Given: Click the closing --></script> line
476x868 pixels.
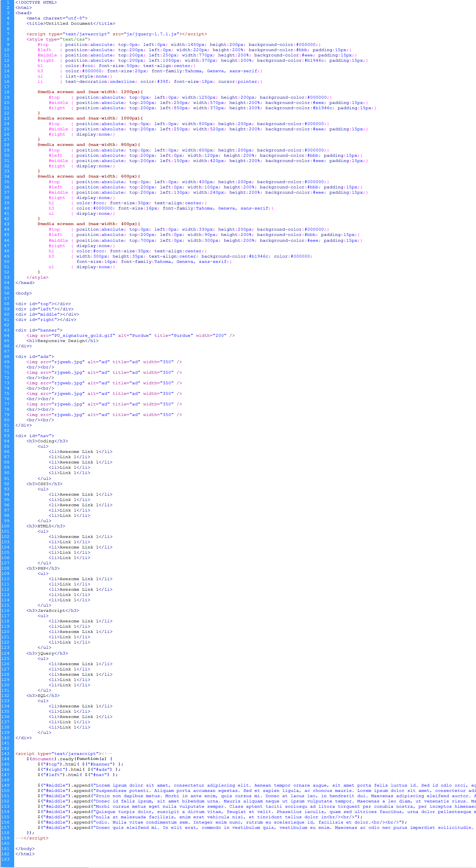Looking at the screenshot, I should [32, 838].
